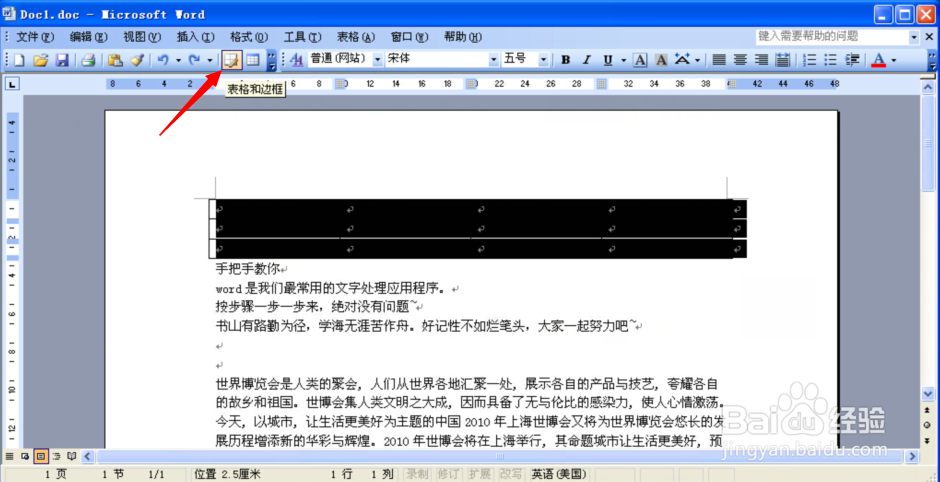Click the indent paragraph icon
The width and height of the screenshot is (940, 482).
pyautogui.click(x=852, y=60)
